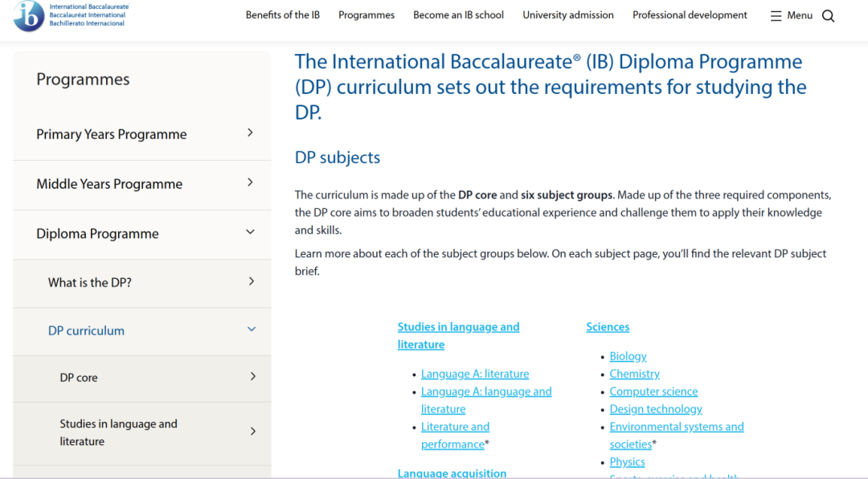Open the hamburger Menu button
The width and height of the screenshot is (868, 479).
[791, 15]
